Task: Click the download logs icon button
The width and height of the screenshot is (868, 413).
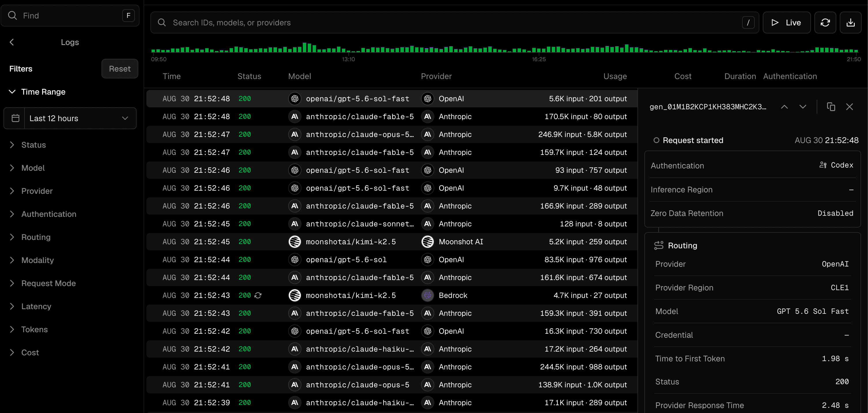Action: click(x=850, y=22)
